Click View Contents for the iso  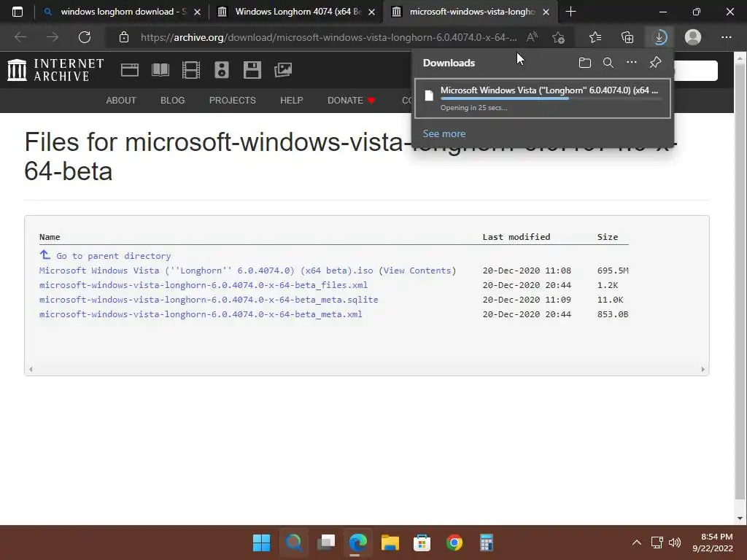pyautogui.click(x=417, y=271)
